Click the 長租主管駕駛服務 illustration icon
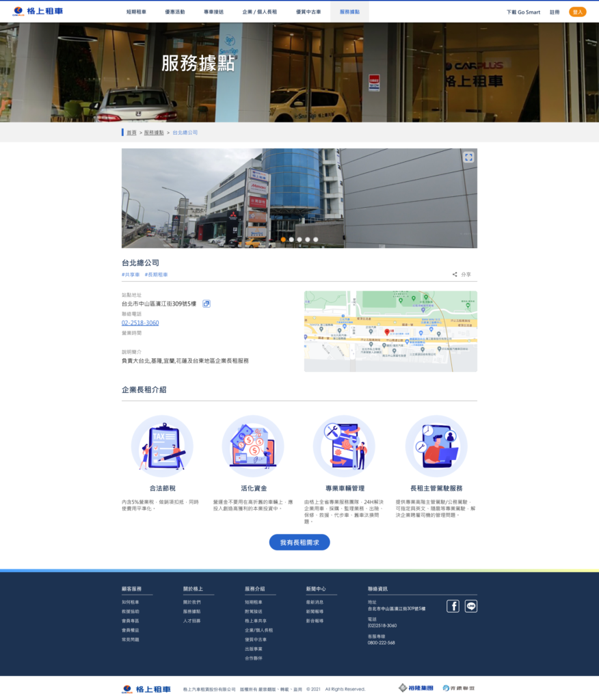The width and height of the screenshot is (599, 700). click(436, 446)
